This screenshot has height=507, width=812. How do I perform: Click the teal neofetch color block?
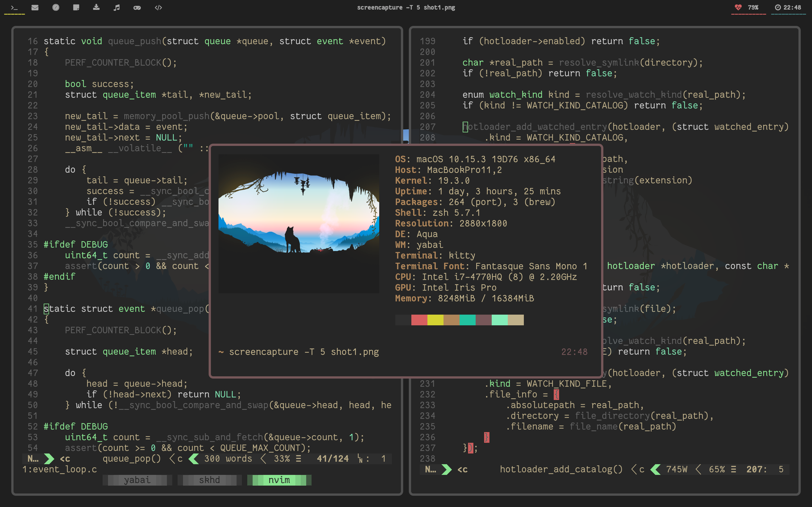[467, 320]
